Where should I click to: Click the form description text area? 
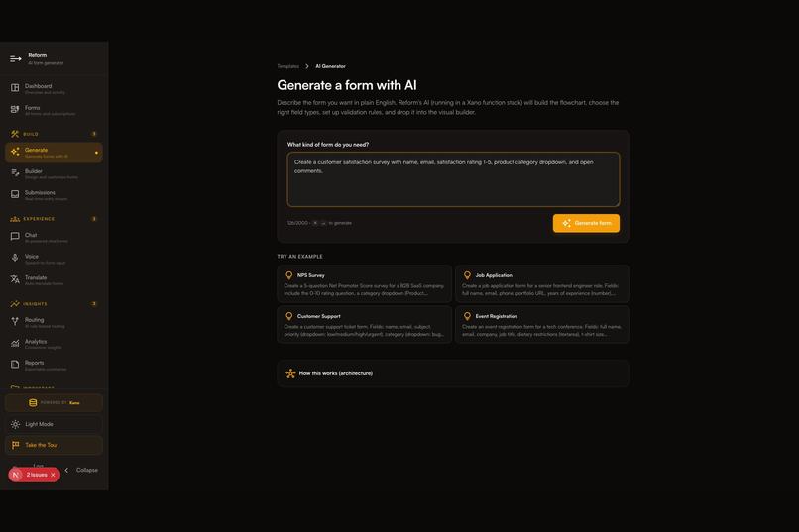(x=453, y=179)
